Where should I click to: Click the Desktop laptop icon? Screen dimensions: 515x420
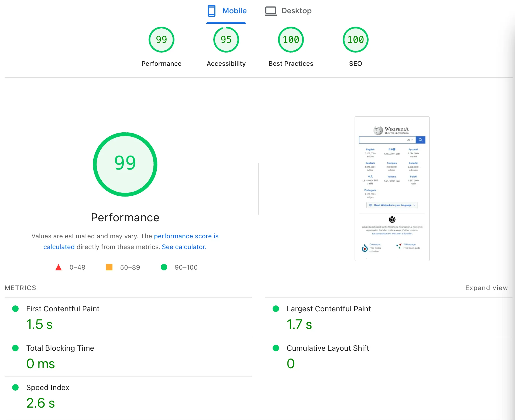[270, 11]
